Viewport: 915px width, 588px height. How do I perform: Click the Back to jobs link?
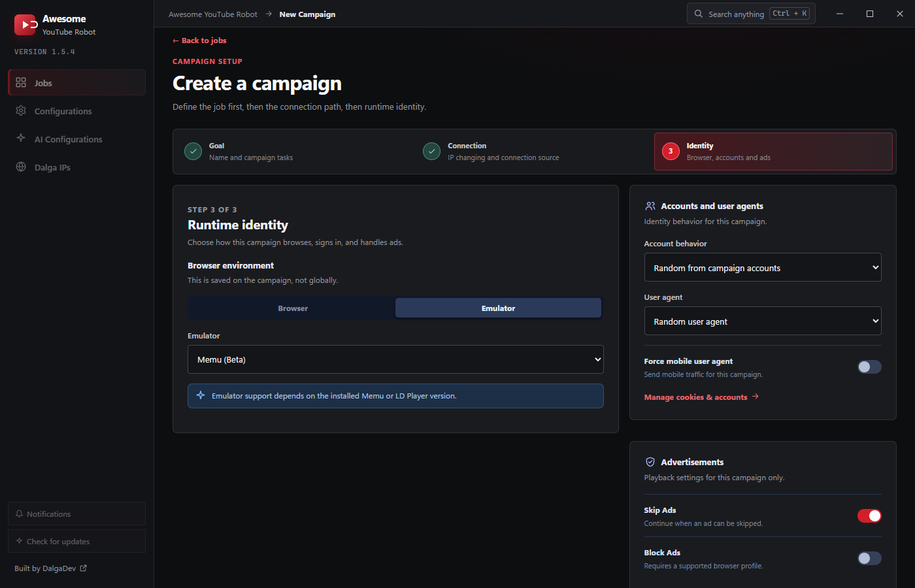click(x=199, y=41)
